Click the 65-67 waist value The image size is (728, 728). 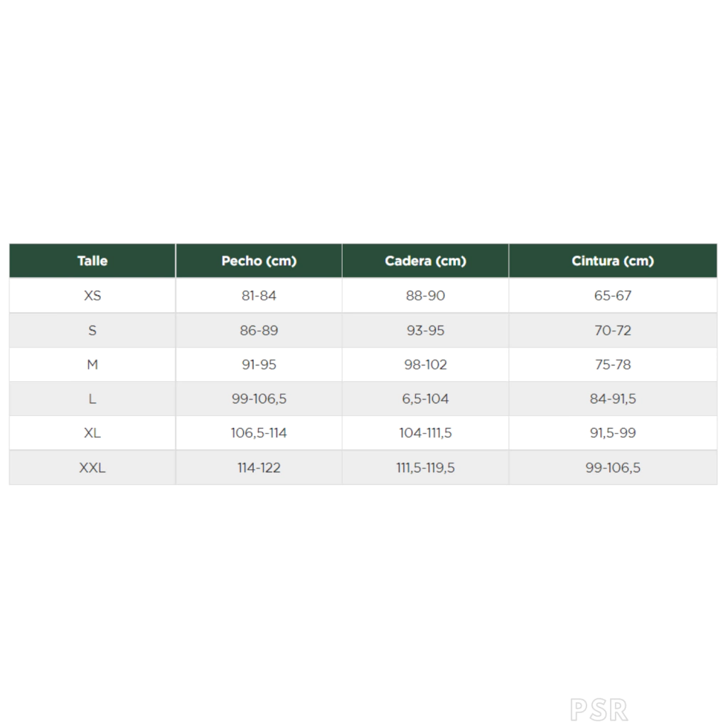612,296
